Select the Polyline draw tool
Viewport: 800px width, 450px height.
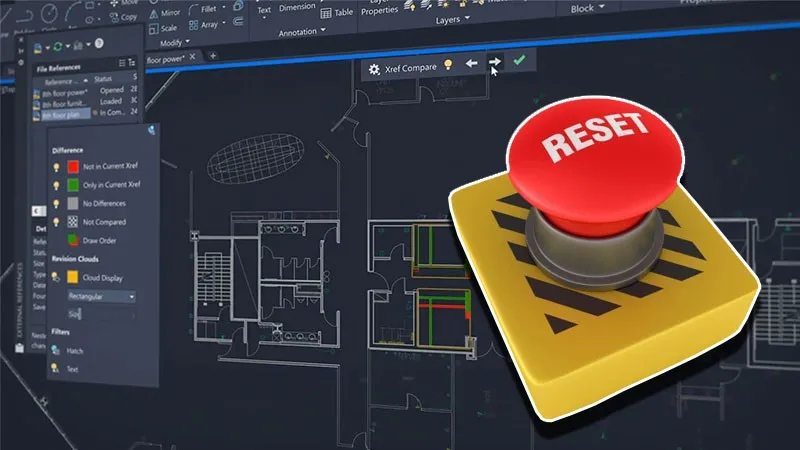pos(24,15)
